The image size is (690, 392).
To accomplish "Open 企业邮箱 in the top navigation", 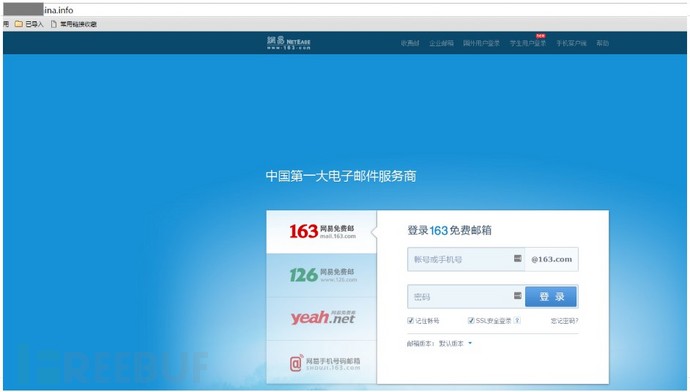I will pyautogui.click(x=441, y=43).
